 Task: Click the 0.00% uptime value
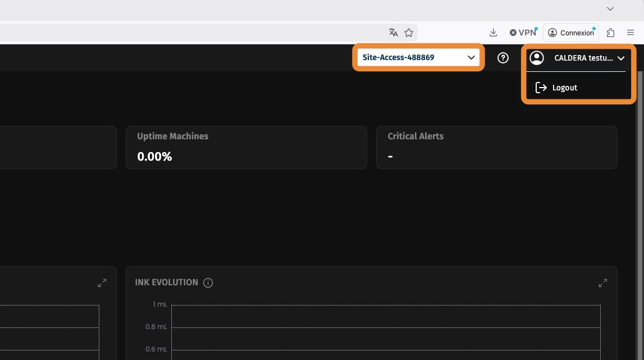point(154,157)
